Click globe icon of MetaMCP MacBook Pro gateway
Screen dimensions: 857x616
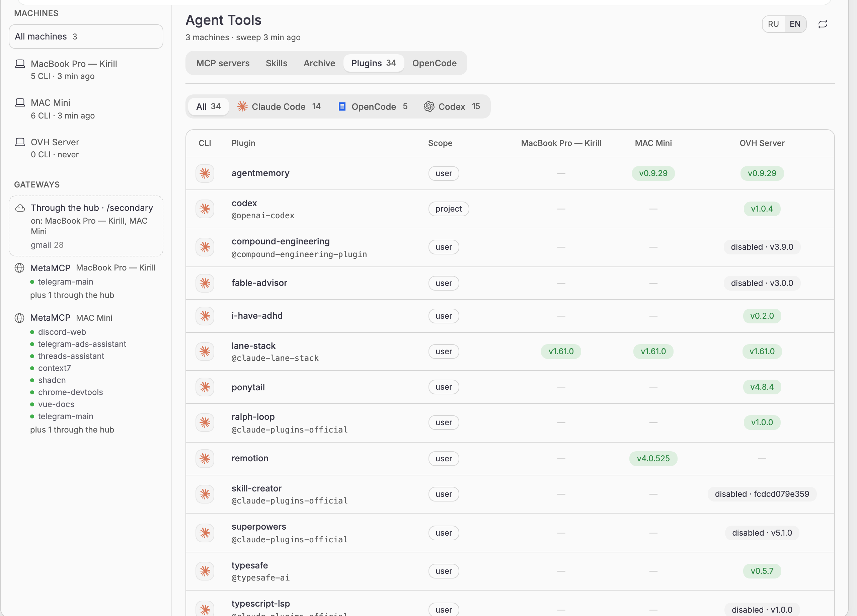19,268
